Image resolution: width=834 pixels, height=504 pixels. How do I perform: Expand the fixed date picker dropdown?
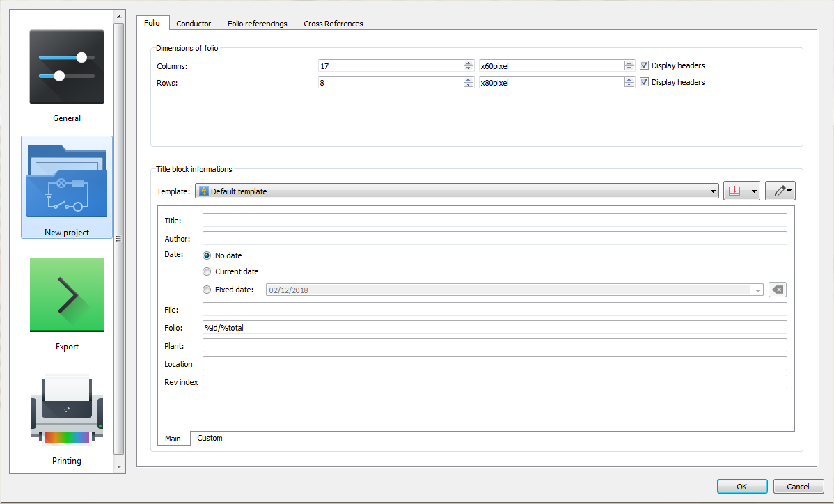(x=757, y=290)
